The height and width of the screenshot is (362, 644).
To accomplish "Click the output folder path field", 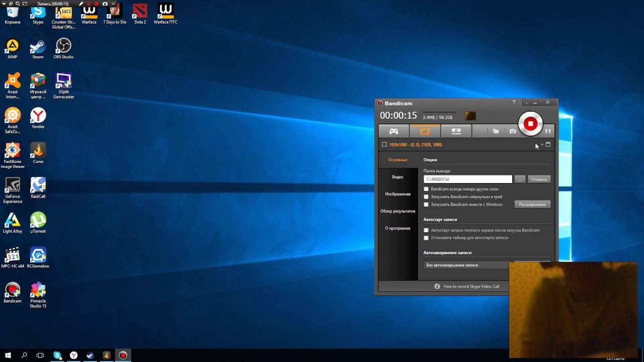I will [x=468, y=179].
